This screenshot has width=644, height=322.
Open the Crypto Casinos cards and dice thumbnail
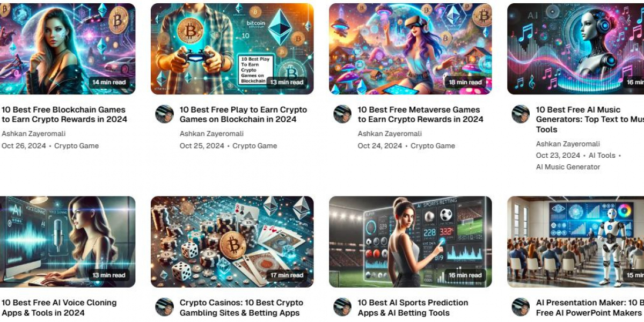232,241
